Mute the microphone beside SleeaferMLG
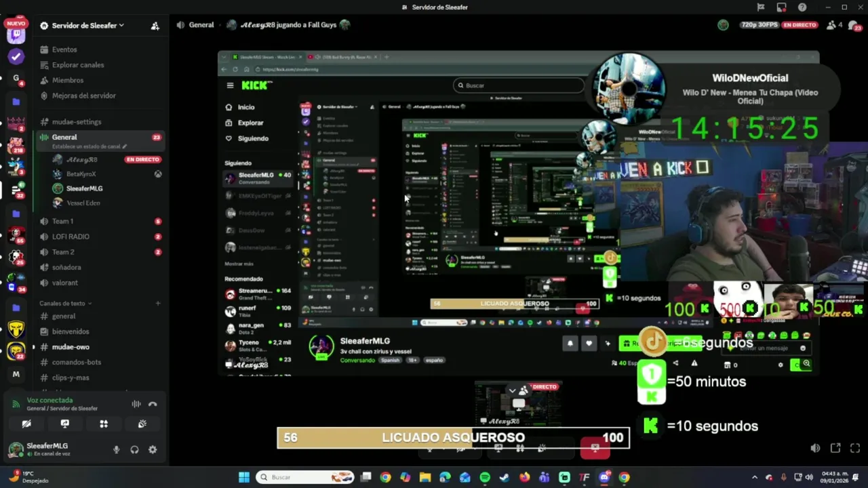 116,449
